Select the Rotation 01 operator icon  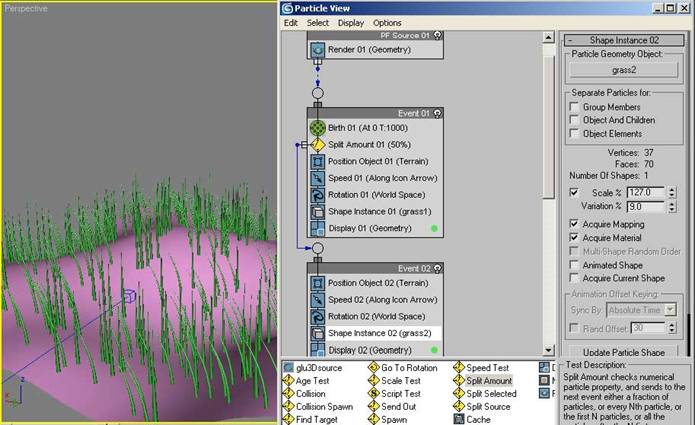pos(318,195)
